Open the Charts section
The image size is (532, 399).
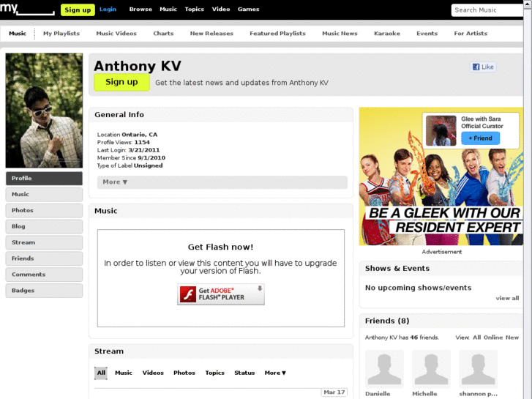(x=163, y=33)
